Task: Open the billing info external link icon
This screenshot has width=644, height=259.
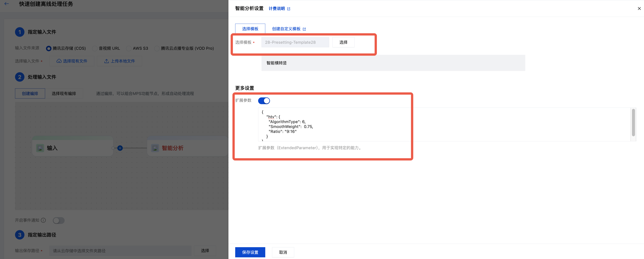Action: click(289, 9)
